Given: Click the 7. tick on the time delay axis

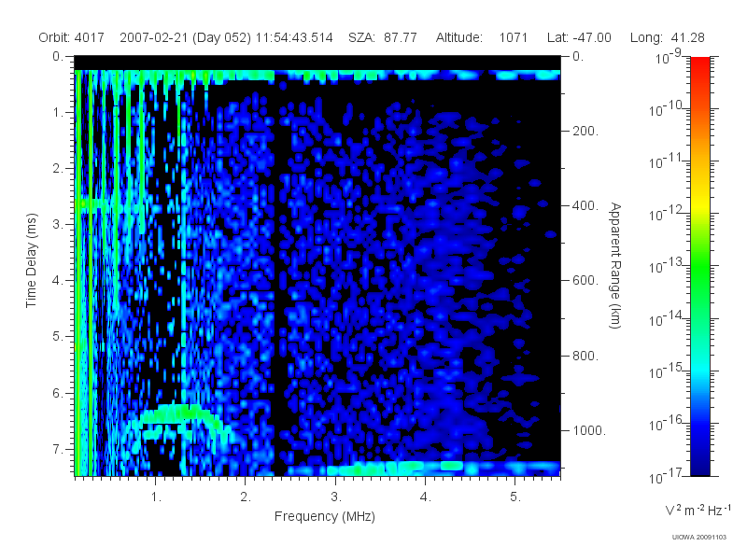Looking at the screenshot, I should click(x=58, y=449).
